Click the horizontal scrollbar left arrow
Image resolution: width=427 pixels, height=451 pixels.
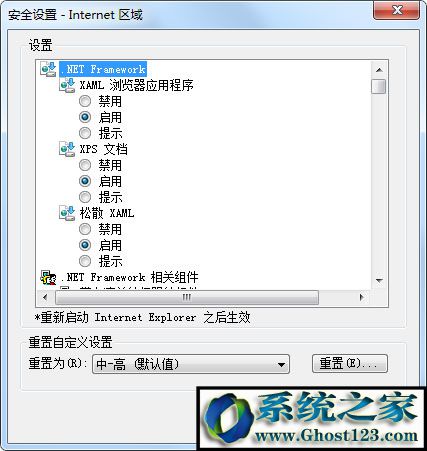pos(45,297)
